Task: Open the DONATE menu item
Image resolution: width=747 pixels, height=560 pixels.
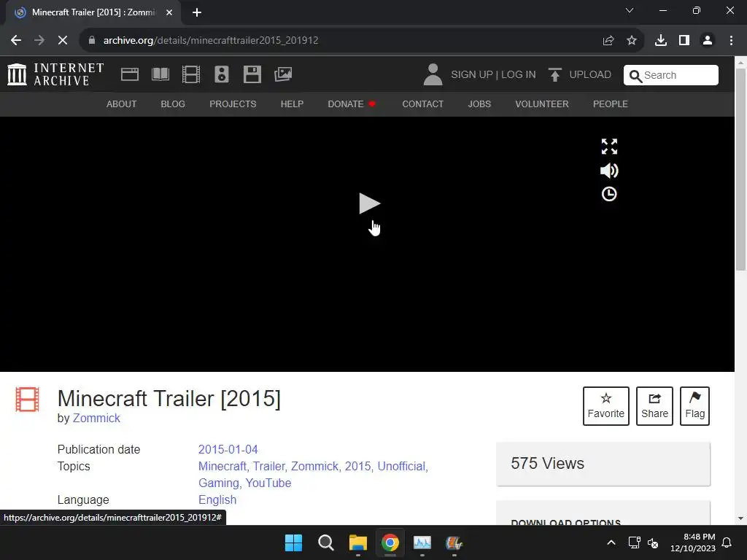Action: pos(352,104)
